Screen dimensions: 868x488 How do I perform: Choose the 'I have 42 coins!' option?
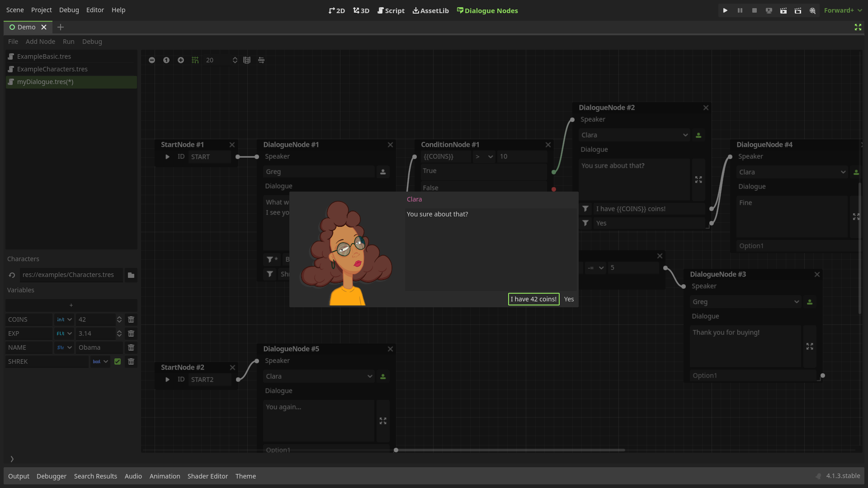pos(533,299)
